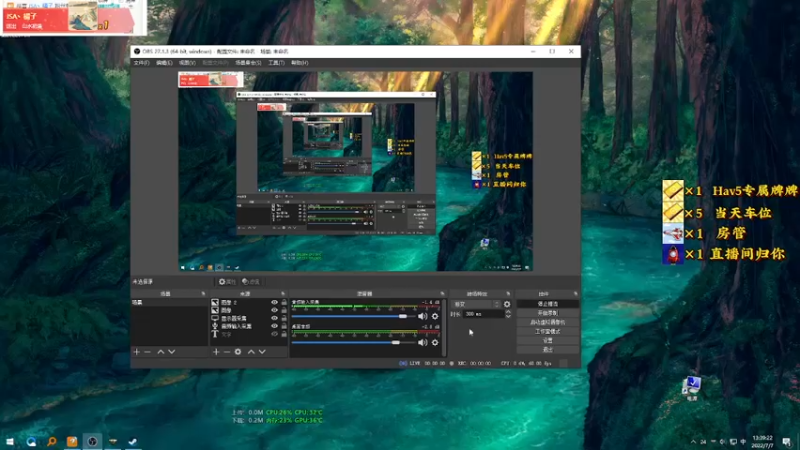
Task: Pop out the 控件 Controls dock
Action: (576, 294)
